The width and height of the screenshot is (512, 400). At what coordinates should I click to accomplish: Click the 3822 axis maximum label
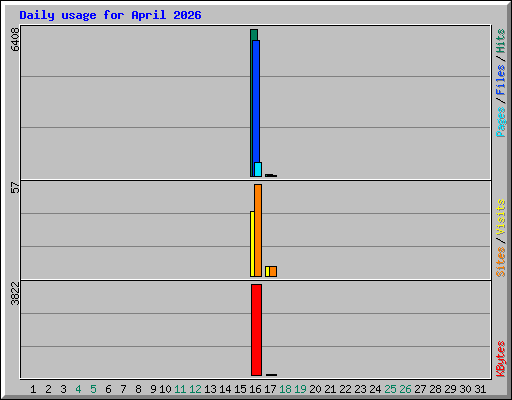tap(15, 293)
